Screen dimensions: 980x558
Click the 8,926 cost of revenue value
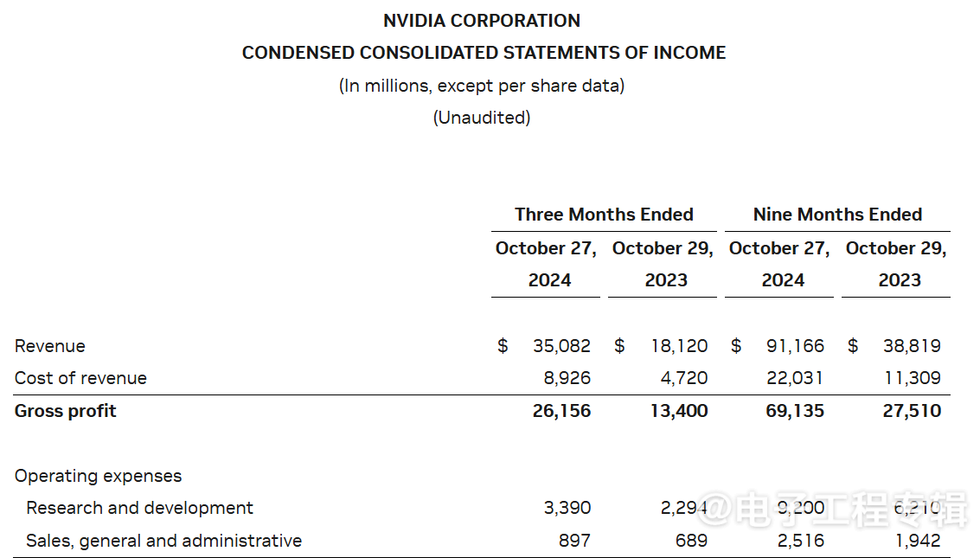567,378
